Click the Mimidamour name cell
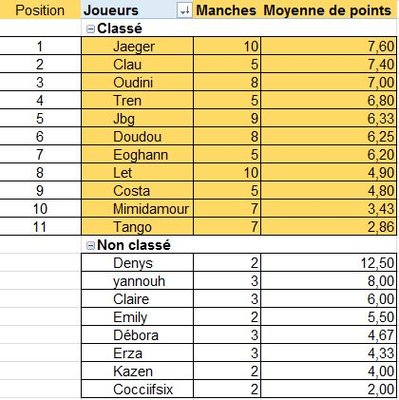Screen dimensions: 399x400 pyautogui.click(x=137, y=208)
